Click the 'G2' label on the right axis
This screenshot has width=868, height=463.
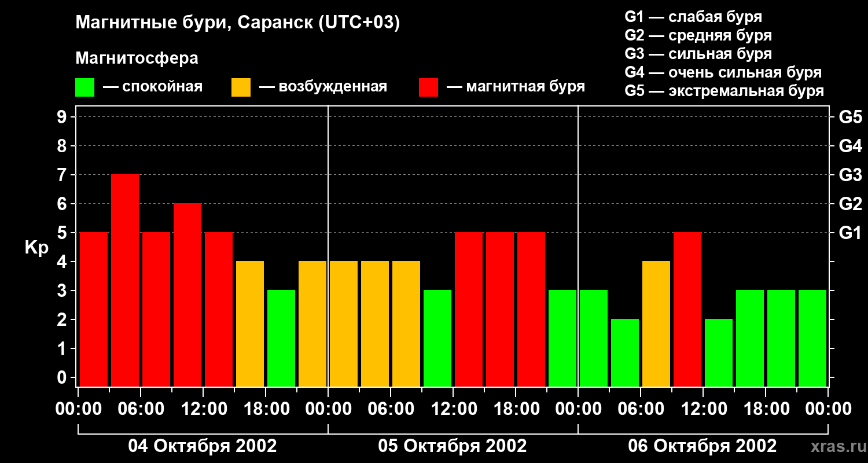tap(851, 204)
